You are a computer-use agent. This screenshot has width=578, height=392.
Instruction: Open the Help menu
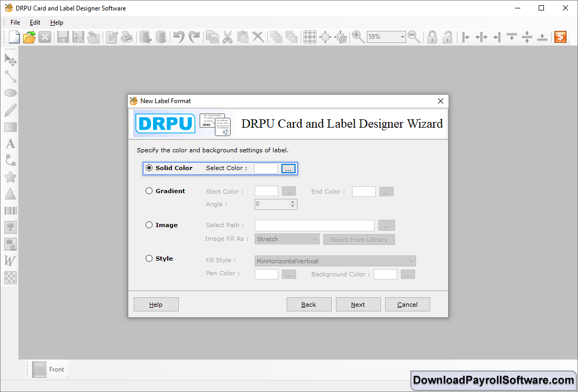[x=57, y=23]
